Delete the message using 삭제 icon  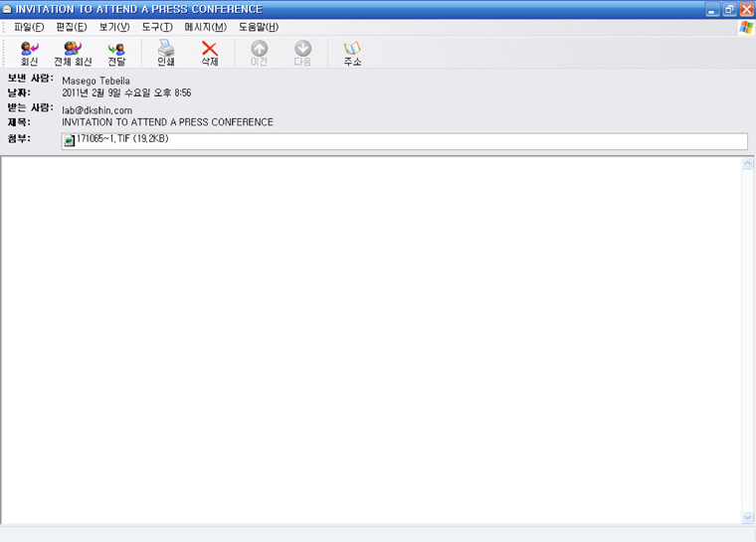209,53
